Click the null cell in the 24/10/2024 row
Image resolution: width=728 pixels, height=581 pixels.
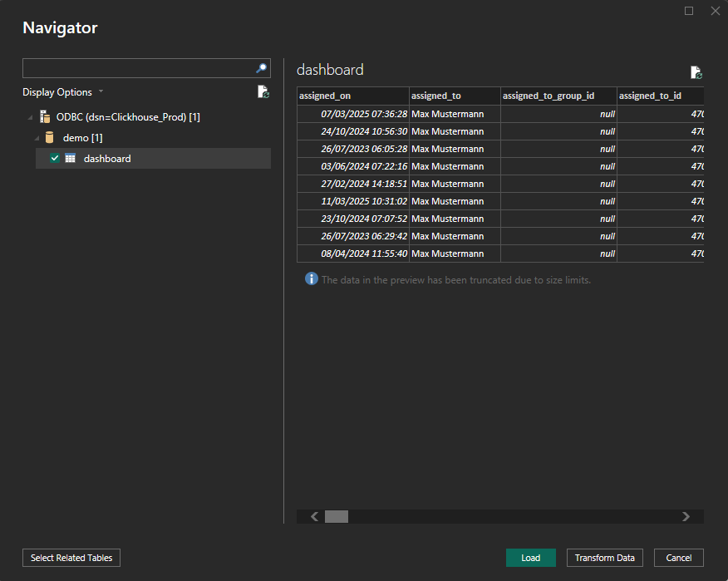[x=558, y=131]
